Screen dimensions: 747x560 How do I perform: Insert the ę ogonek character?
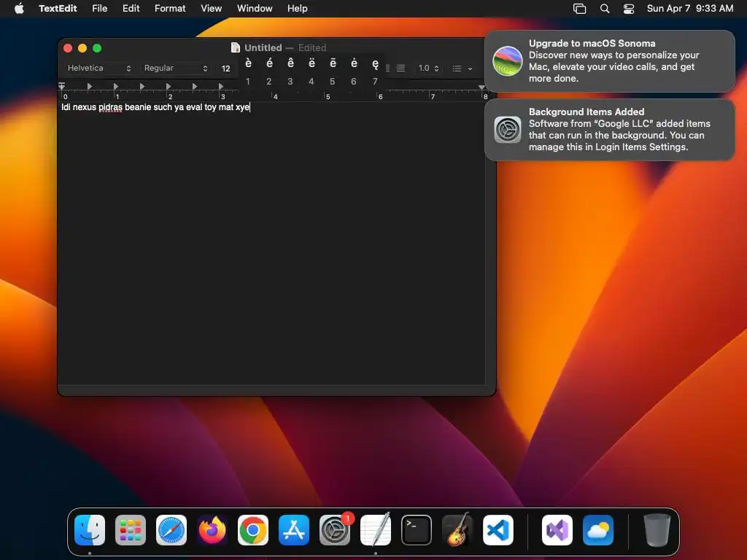tap(375, 64)
